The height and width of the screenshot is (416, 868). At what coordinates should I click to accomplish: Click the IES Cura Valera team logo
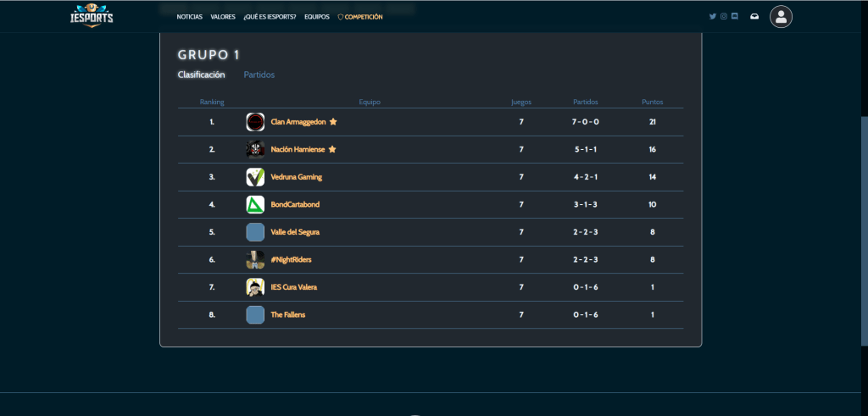[255, 287]
